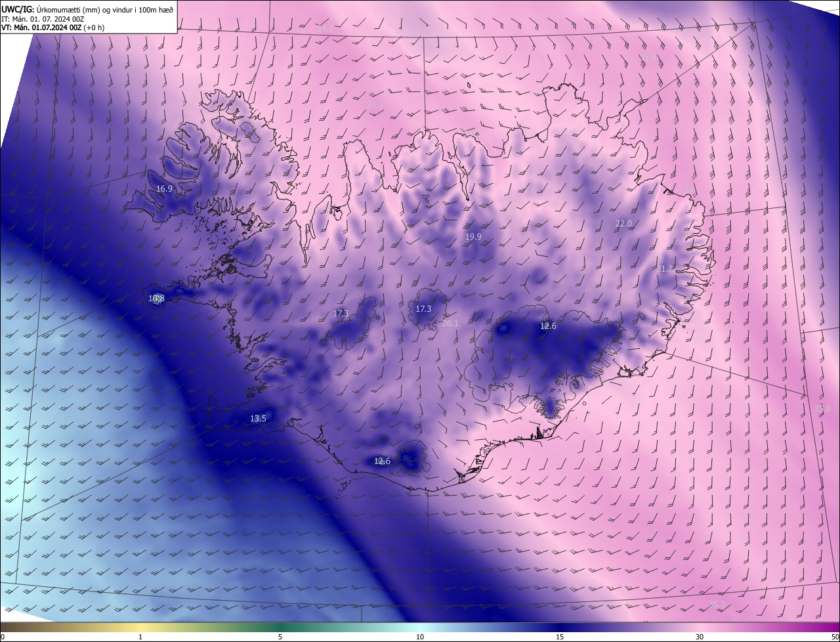Click the title line starting with UWC/IG
Image resolution: width=840 pixels, height=642 pixels.
[87, 9]
